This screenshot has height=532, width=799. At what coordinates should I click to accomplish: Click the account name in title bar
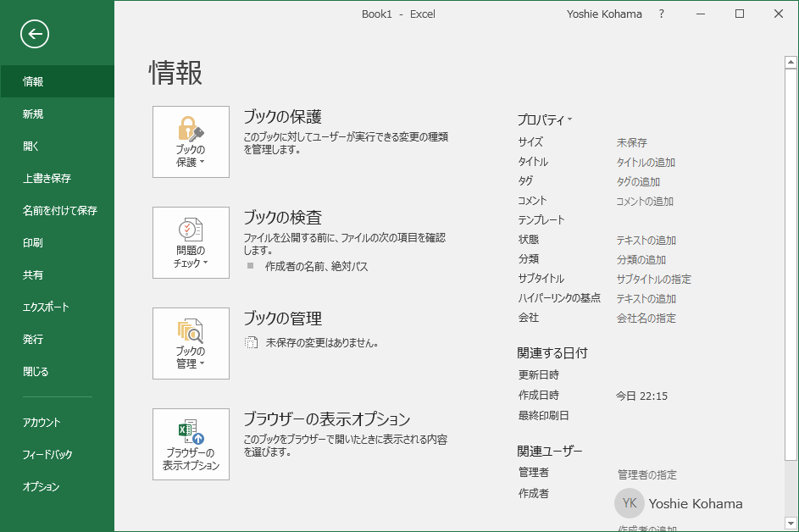(x=604, y=14)
